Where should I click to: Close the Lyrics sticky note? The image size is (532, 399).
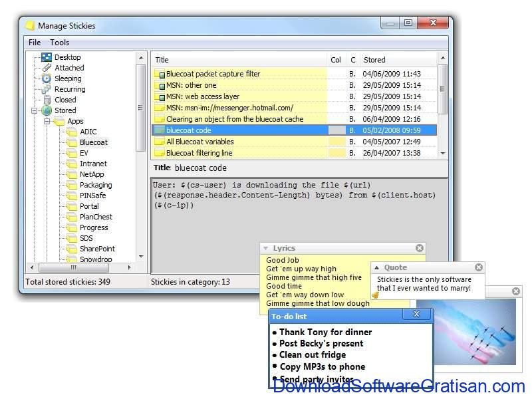pos(420,248)
